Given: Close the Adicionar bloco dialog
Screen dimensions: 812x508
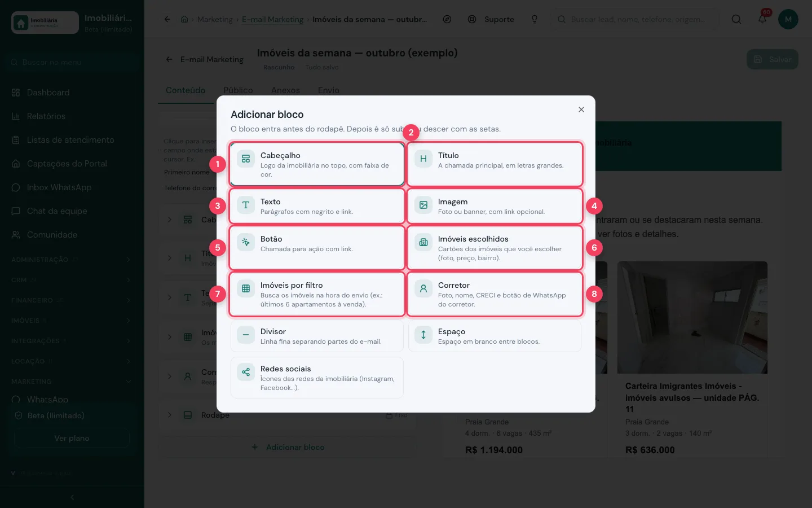Looking at the screenshot, I should pos(581,110).
